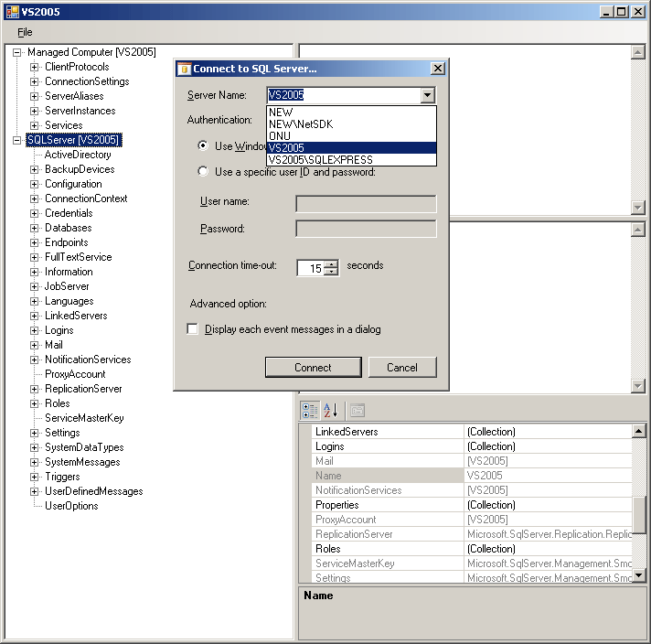Select the SystemDataTypes tree item
This screenshot has height=644, width=651.
pyautogui.click(x=84, y=447)
